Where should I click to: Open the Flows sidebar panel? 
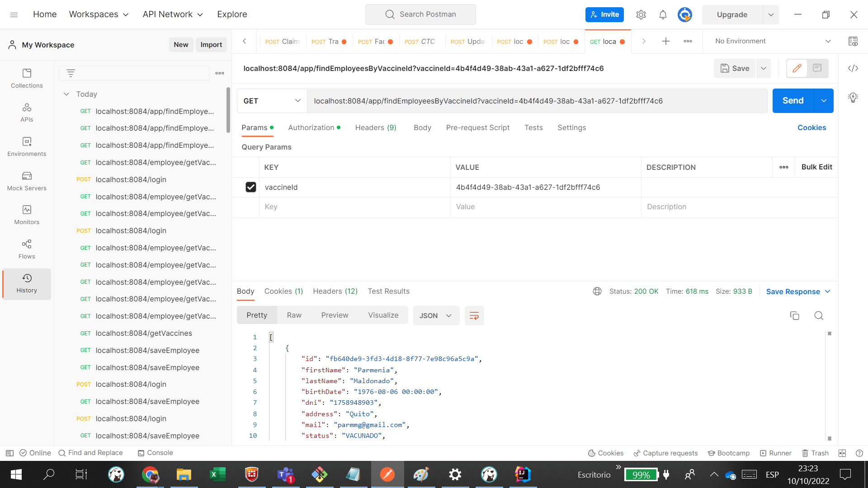[27, 249]
